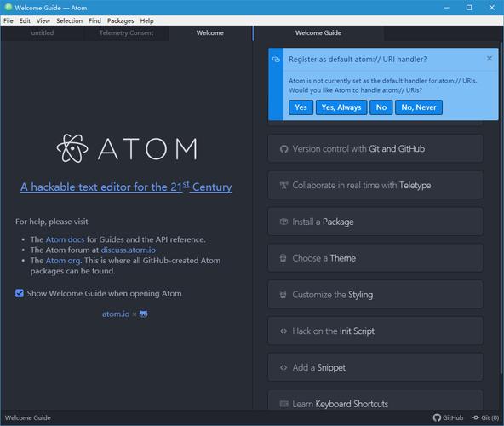Open the Help menu

point(147,20)
